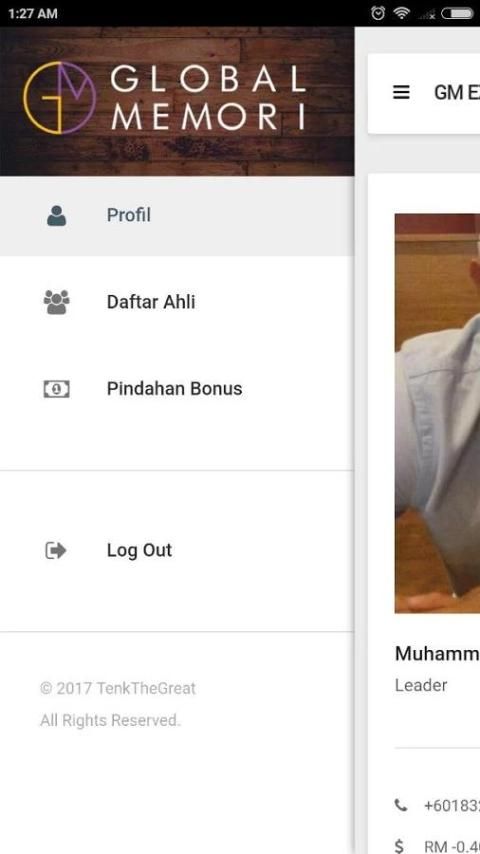Tap the Wi-Fi status bar icon

402,13
